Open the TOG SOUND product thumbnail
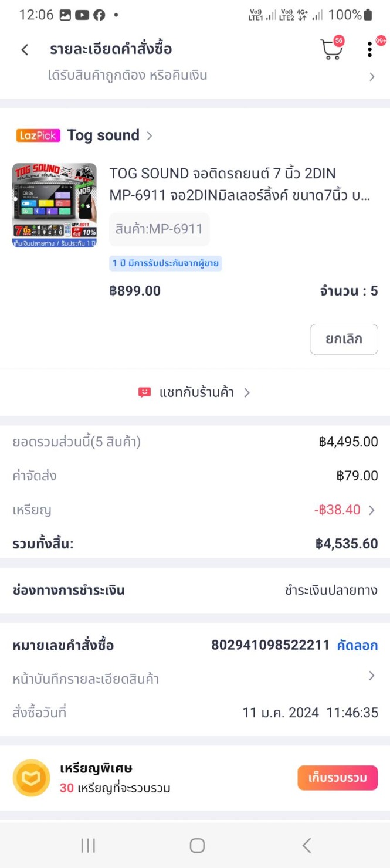 point(55,205)
